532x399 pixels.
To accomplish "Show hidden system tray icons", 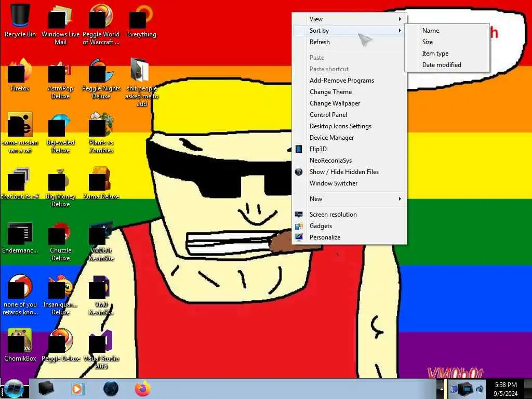I will tap(442, 389).
